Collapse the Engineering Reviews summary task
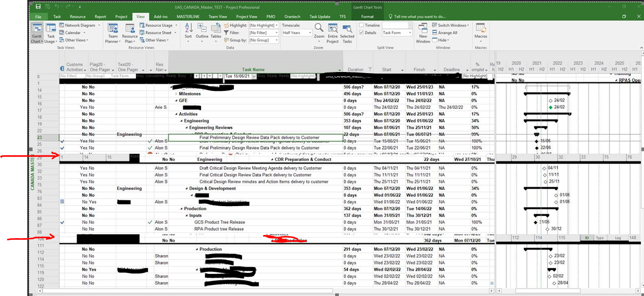644x296 pixels. click(186, 127)
